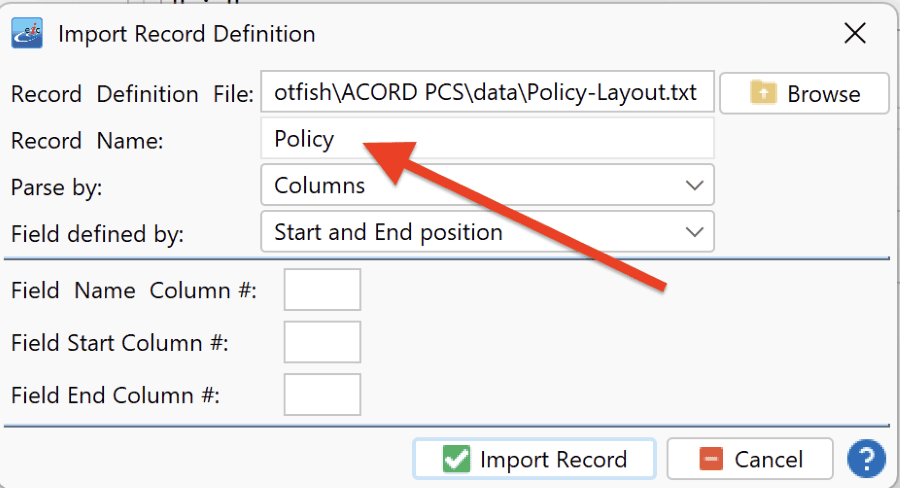Image resolution: width=900 pixels, height=488 pixels.
Task: Click the yellow folder icon on Browse
Action: (x=763, y=93)
